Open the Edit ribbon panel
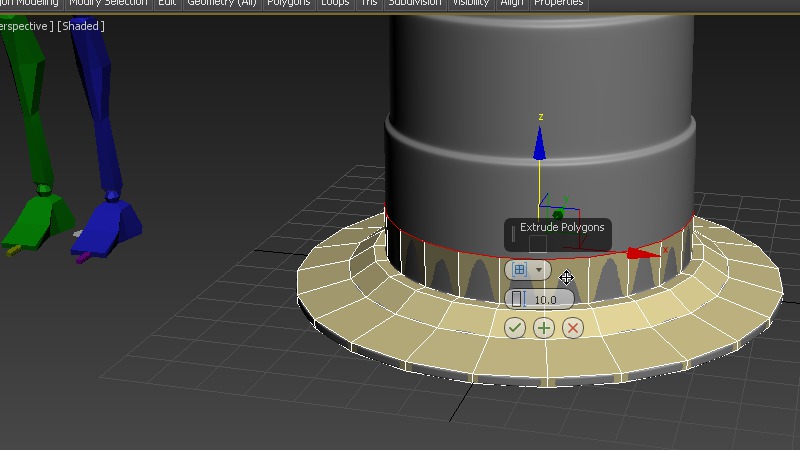The height and width of the screenshot is (450, 800). (x=167, y=3)
